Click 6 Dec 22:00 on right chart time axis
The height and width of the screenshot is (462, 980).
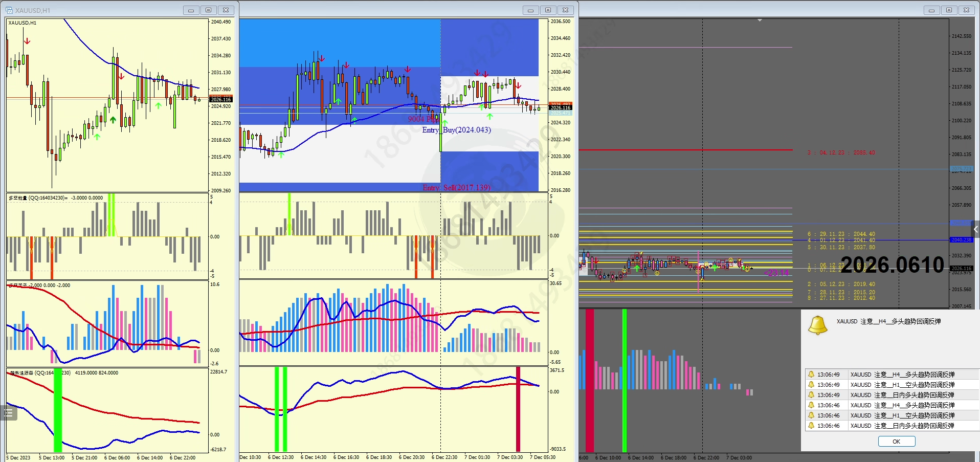coord(706,457)
